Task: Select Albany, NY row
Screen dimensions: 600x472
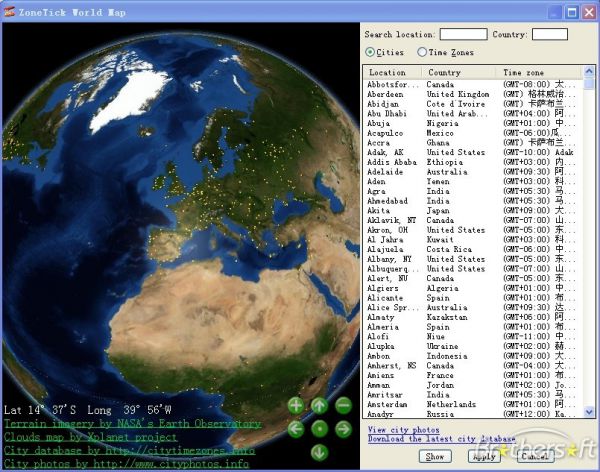Action: pos(473,259)
